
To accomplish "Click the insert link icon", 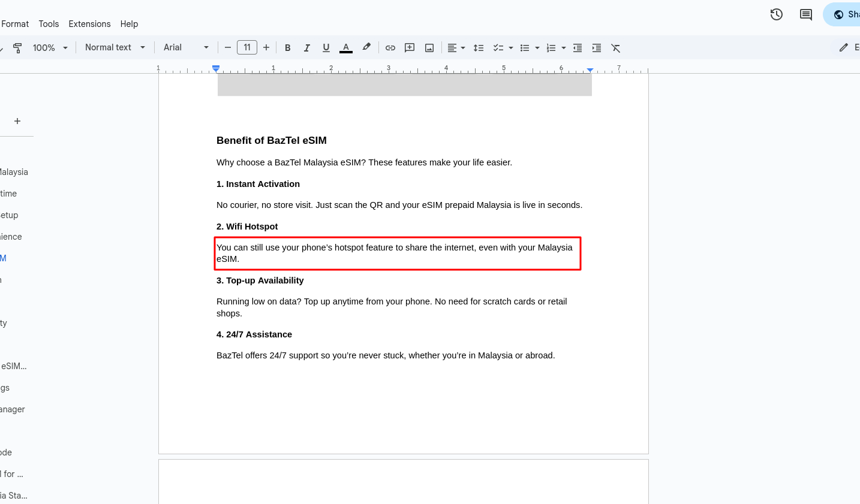I will pyautogui.click(x=390, y=48).
